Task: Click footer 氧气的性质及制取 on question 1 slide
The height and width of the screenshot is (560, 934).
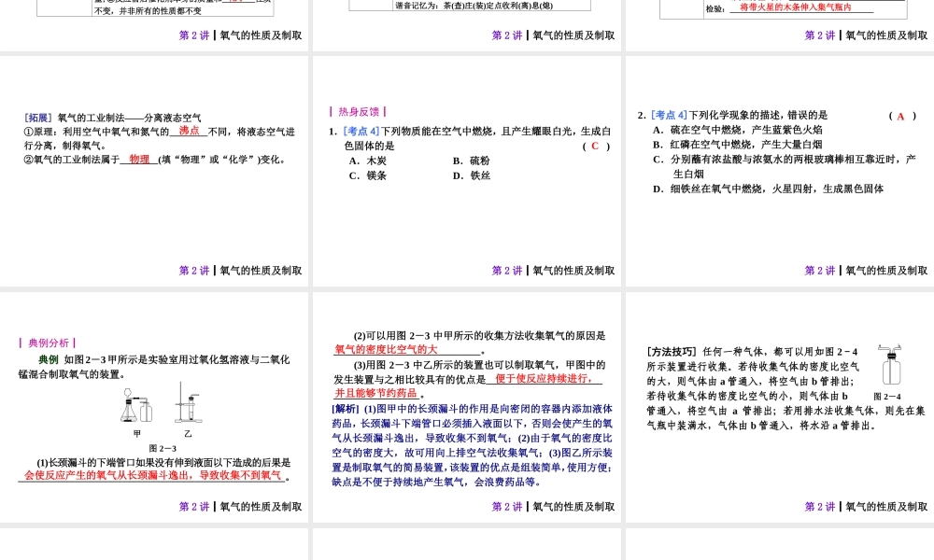Action: [573, 270]
